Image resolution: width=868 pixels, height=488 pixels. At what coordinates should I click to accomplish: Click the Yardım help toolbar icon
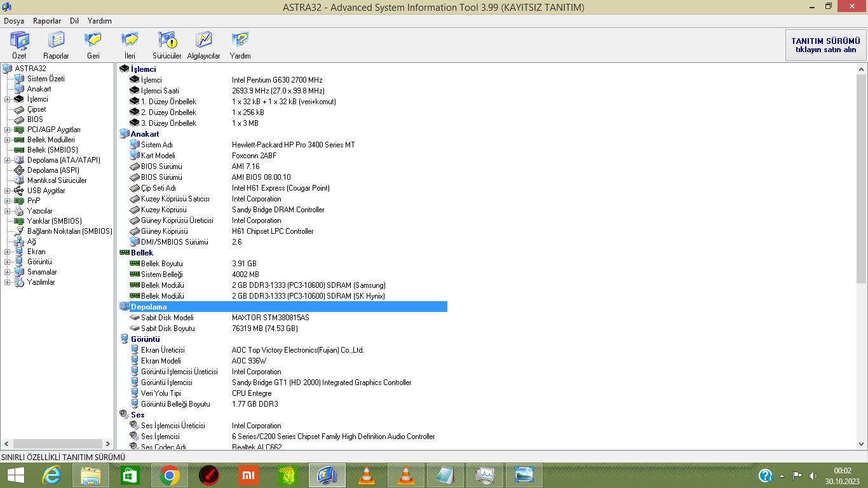[x=240, y=42]
